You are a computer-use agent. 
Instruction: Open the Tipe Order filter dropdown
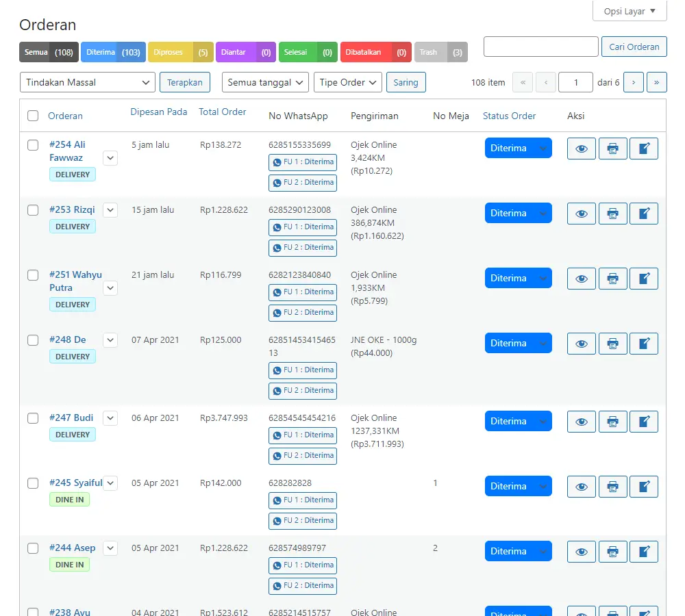pyautogui.click(x=348, y=82)
